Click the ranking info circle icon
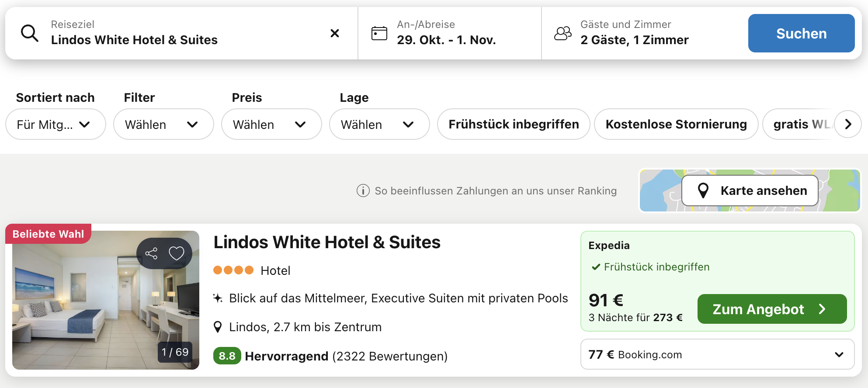 point(363,191)
